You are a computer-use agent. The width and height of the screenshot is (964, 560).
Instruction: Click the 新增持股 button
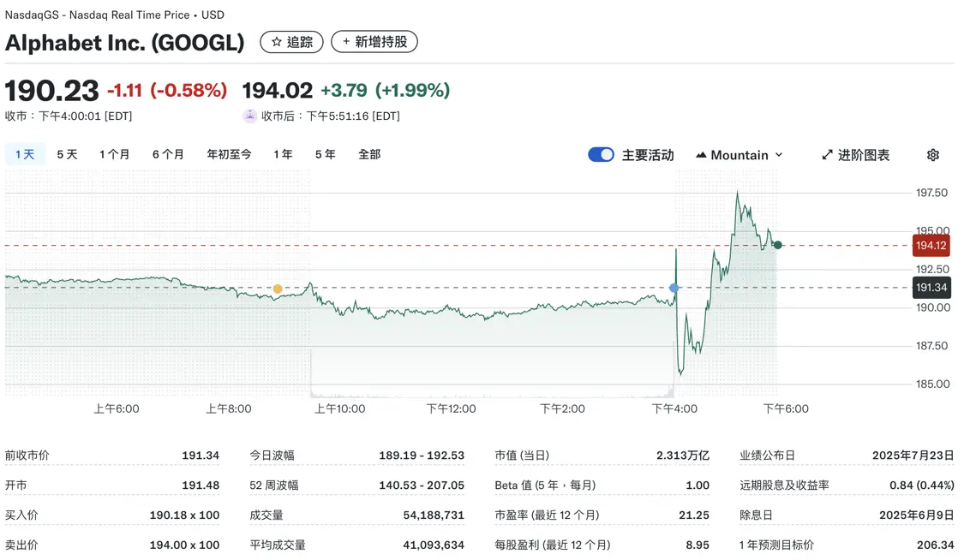pyautogui.click(x=374, y=41)
